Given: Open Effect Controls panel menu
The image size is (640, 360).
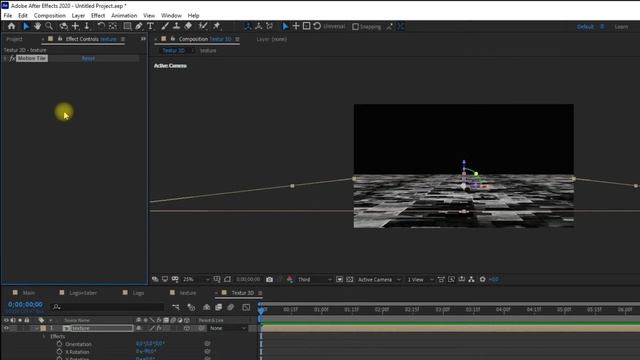Looking at the screenshot, I should tap(122, 39).
